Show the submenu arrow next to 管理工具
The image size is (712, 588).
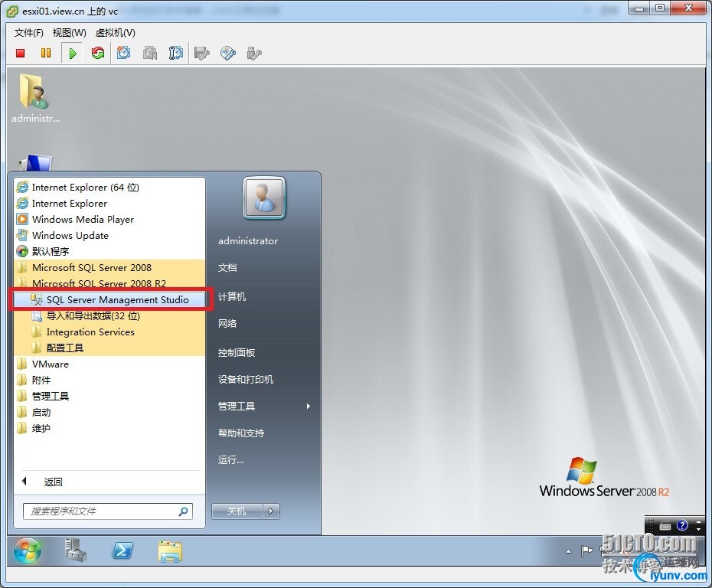(309, 407)
